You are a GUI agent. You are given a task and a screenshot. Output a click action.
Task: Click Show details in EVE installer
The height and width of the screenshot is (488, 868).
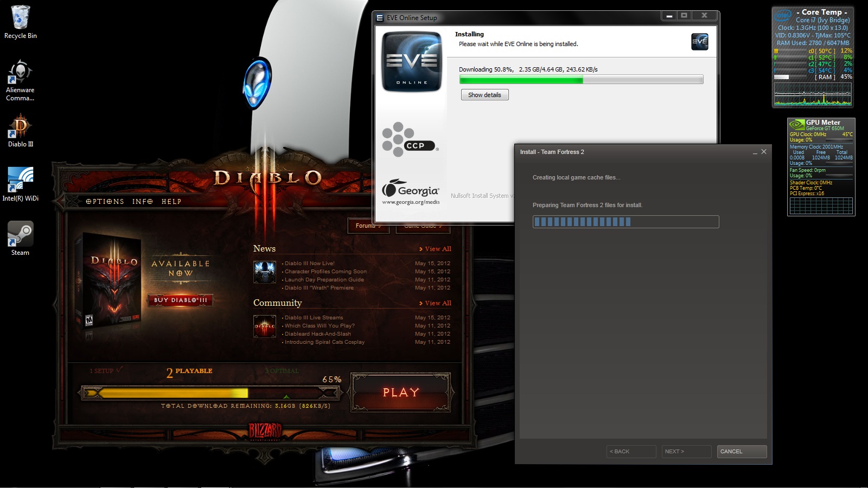point(484,95)
